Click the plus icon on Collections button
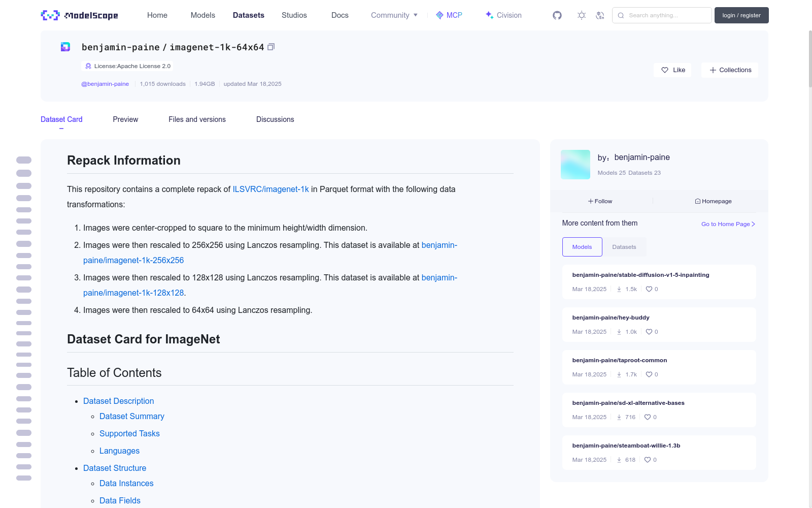The width and height of the screenshot is (812, 508). (x=713, y=70)
